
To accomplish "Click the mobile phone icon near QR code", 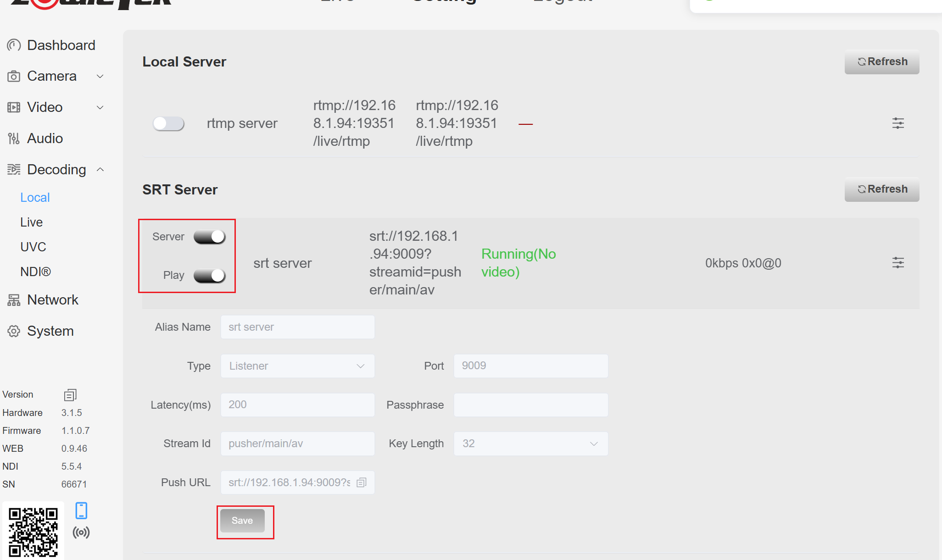I will pos(81,510).
